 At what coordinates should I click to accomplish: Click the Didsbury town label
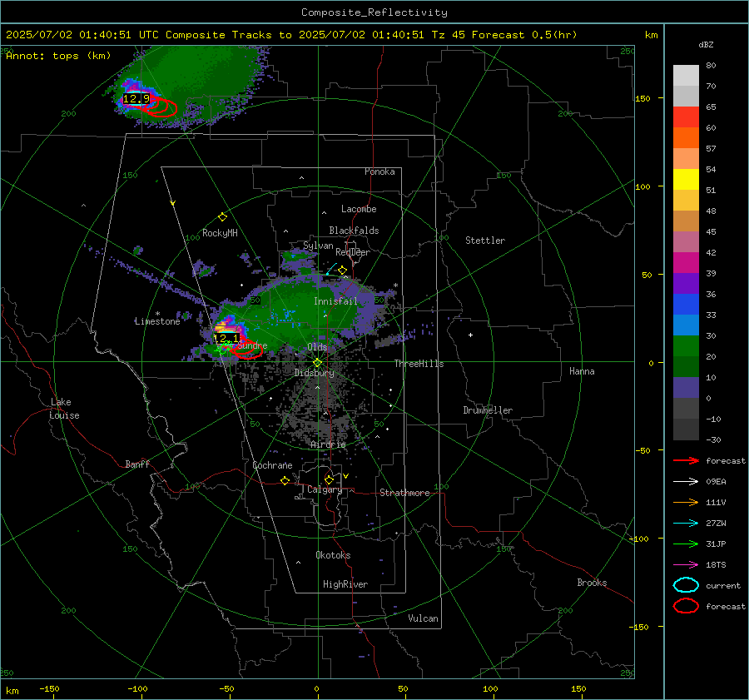(314, 373)
